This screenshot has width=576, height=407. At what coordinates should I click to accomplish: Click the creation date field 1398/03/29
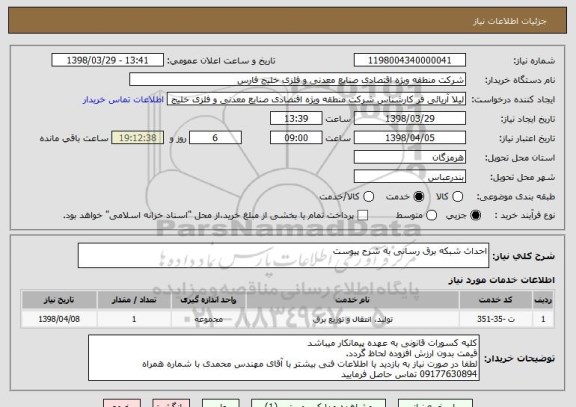410,118
